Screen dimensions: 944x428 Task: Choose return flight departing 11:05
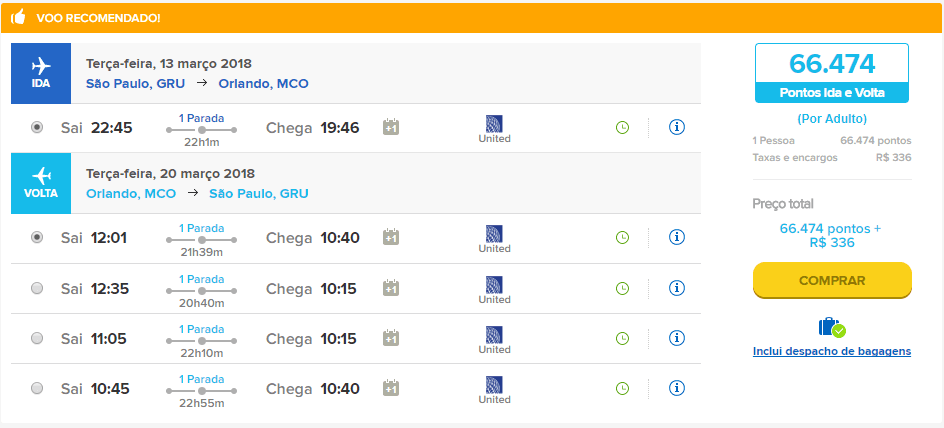pos(37,338)
